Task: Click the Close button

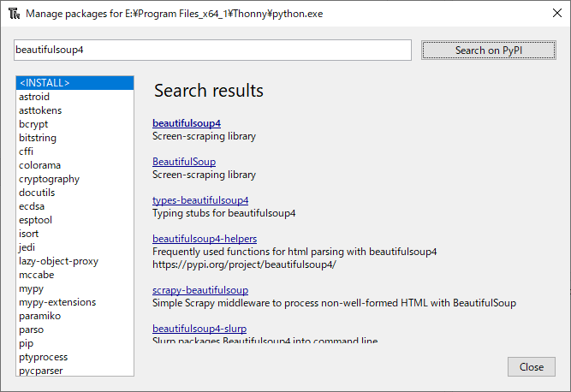Action: pos(532,367)
